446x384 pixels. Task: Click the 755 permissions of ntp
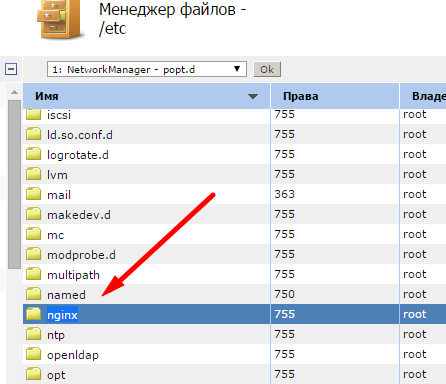tap(285, 334)
